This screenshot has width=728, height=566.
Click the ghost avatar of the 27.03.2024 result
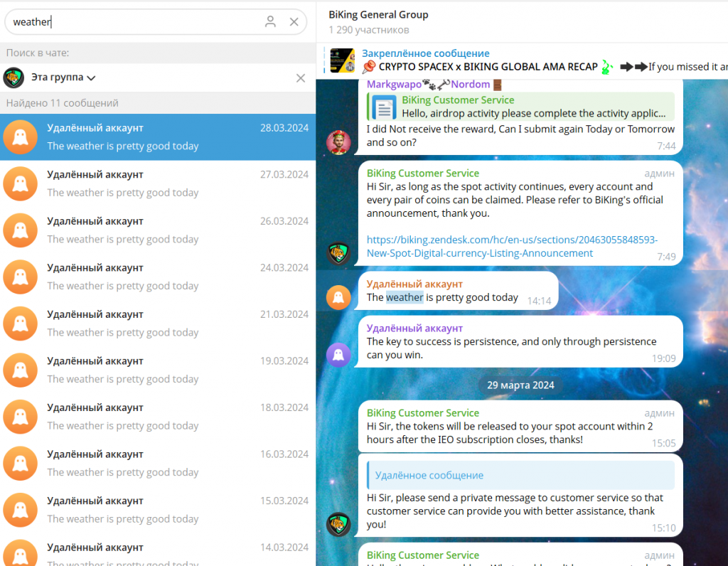click(20, 184)
